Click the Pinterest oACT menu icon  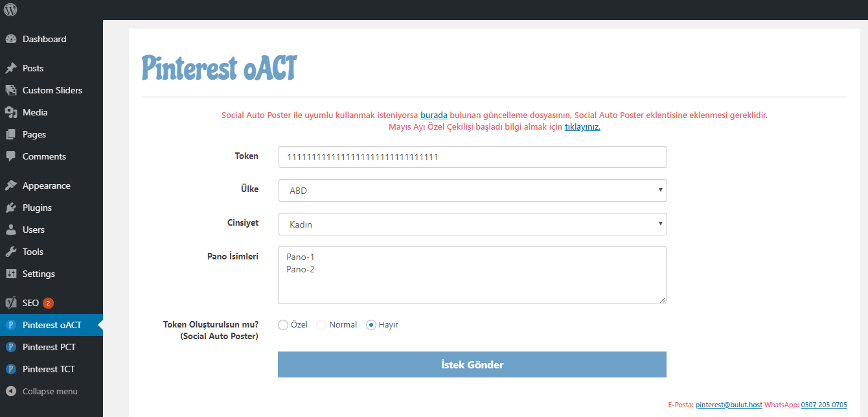coord(10,325)
